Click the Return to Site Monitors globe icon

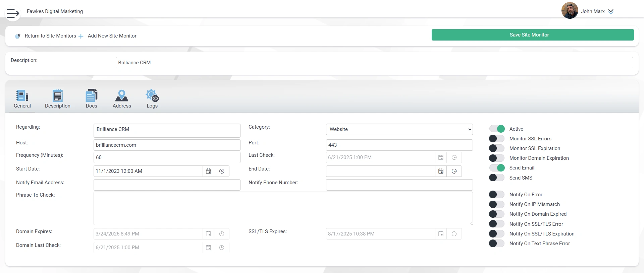pos(18,36)
